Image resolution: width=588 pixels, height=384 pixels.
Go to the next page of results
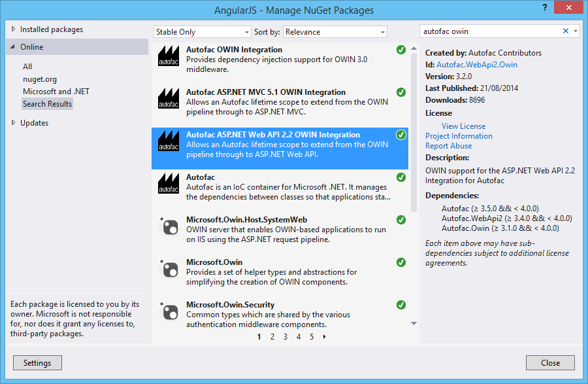pyautogui.click(x=324, y=337)
